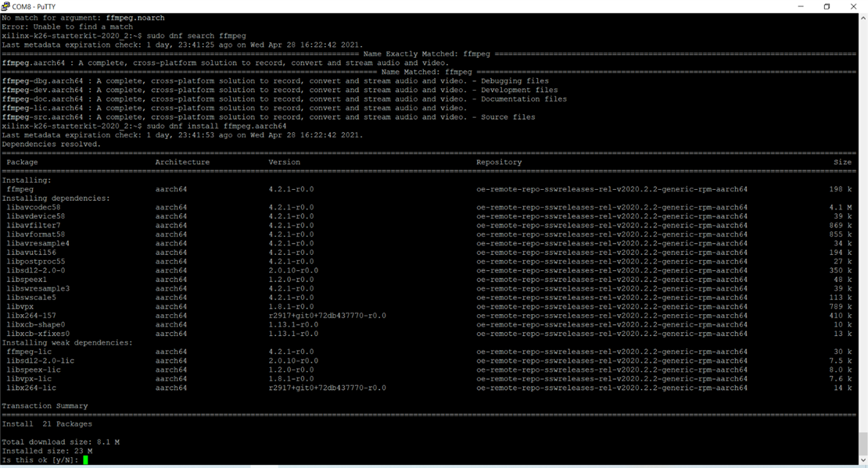Click the 'libsdl2-2.0-0' package name
The height and width of the screenshot is (468, 868).
point(36,270)
